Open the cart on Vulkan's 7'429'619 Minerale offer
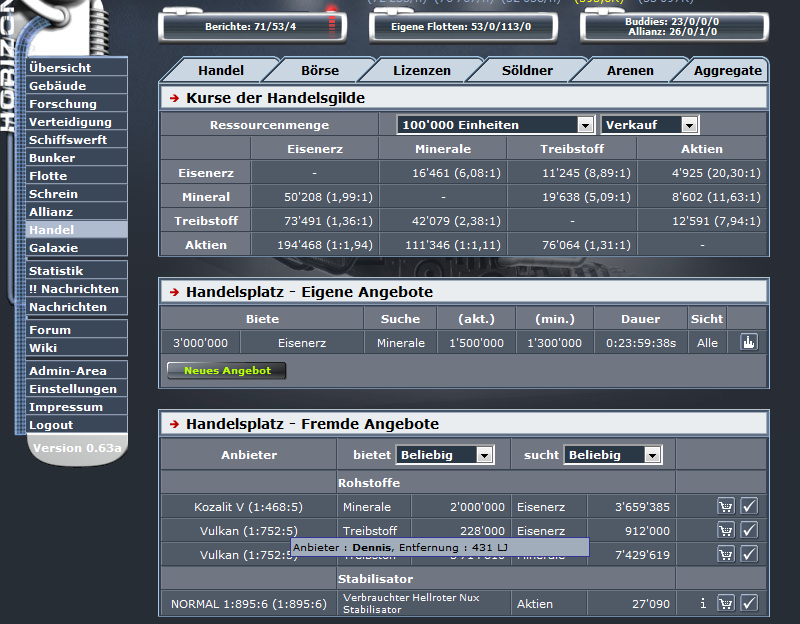Viewport: 800px width, 624px height. pyautogui.click(x=725, y=555)
